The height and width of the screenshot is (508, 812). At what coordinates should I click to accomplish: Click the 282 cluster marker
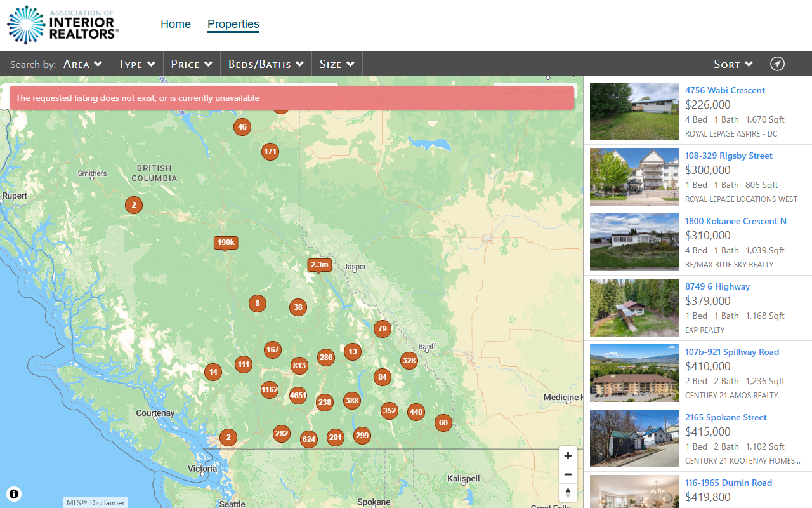282,434
